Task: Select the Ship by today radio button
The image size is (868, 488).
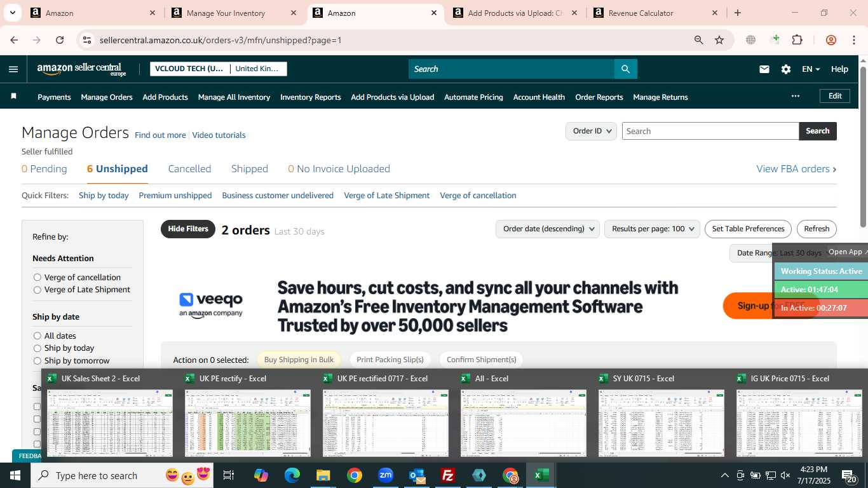Action: (37, 348)
